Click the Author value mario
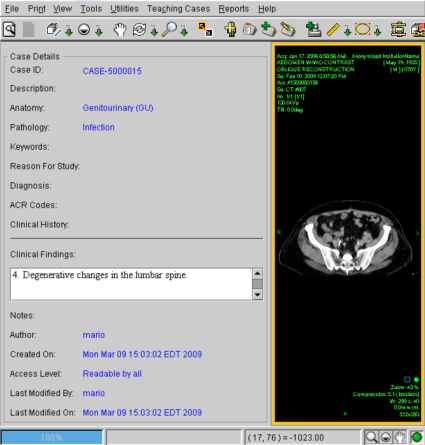 [x=94, y=335]
